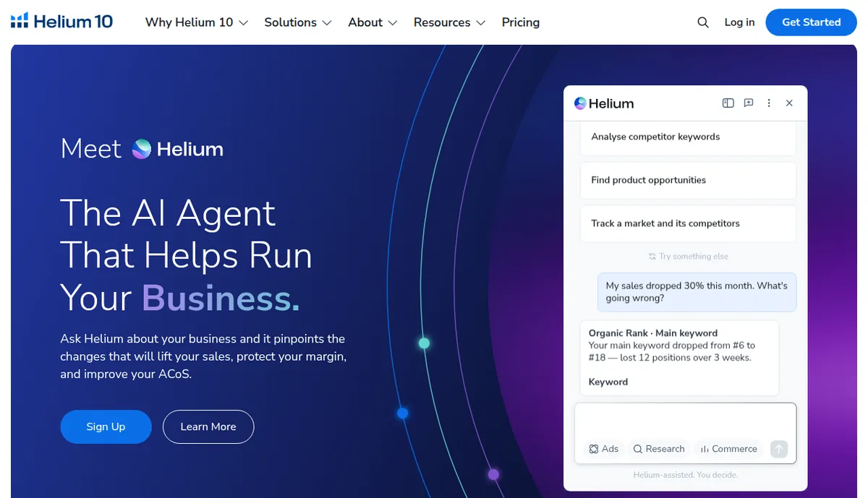Screen dimensions: 868x498
Task: Select the Ads mode chip
Action: point(603,449)
